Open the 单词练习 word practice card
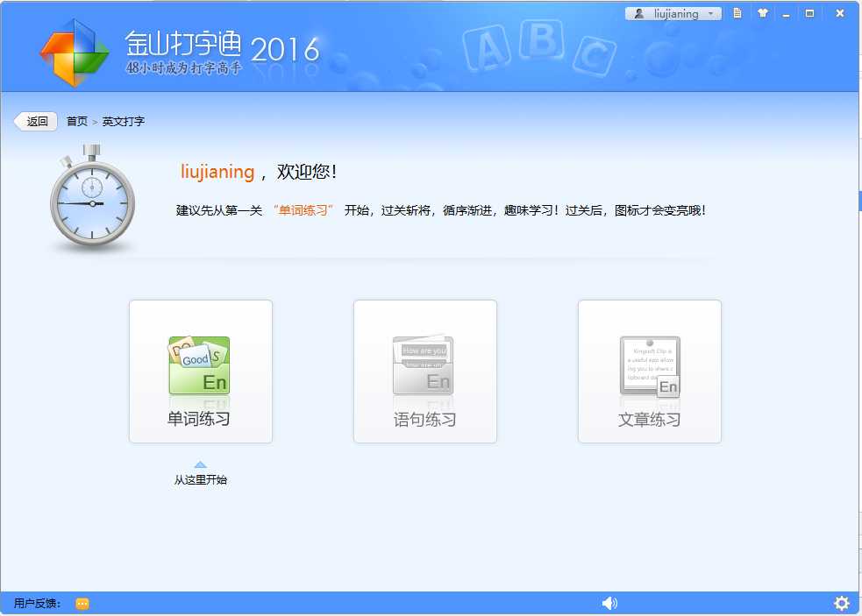The width and height of the screenshot is (862, 616). click(201, 372)
